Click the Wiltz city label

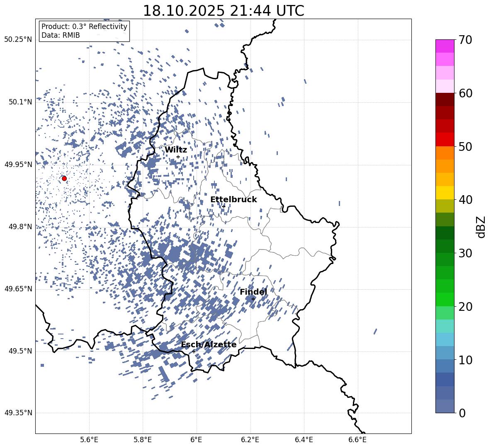point(176,150)
